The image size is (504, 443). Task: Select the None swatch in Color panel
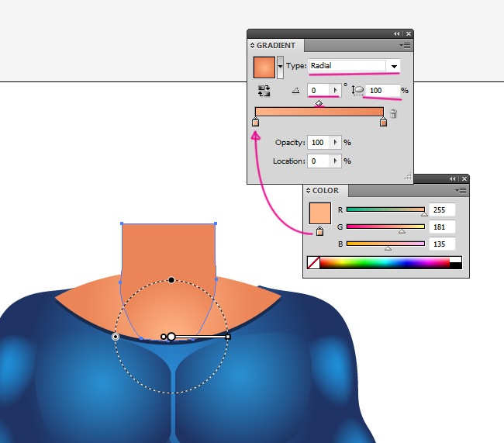pos(313,263)
